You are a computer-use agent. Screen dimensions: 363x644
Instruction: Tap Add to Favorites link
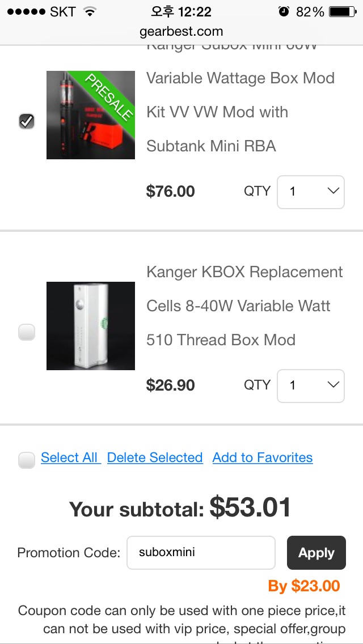[263, 457]
